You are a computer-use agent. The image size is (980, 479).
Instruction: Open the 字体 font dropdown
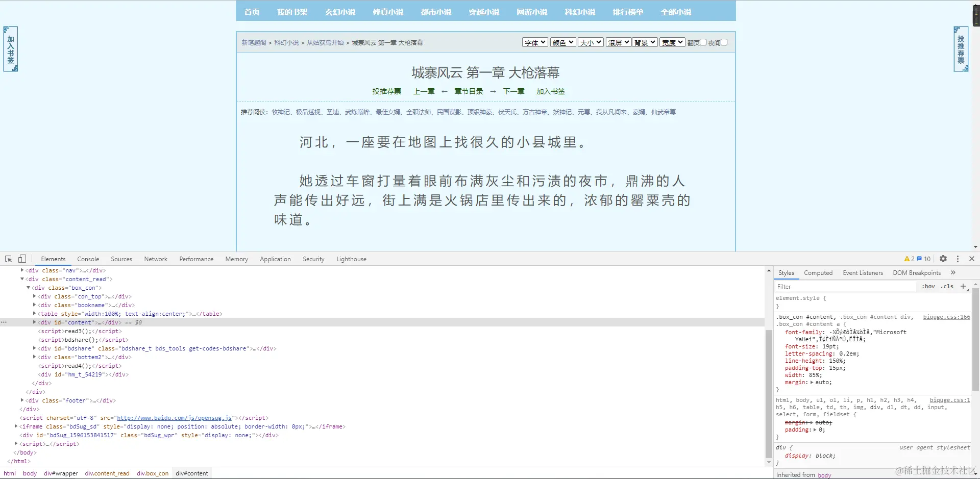click(x=534, y=42)
